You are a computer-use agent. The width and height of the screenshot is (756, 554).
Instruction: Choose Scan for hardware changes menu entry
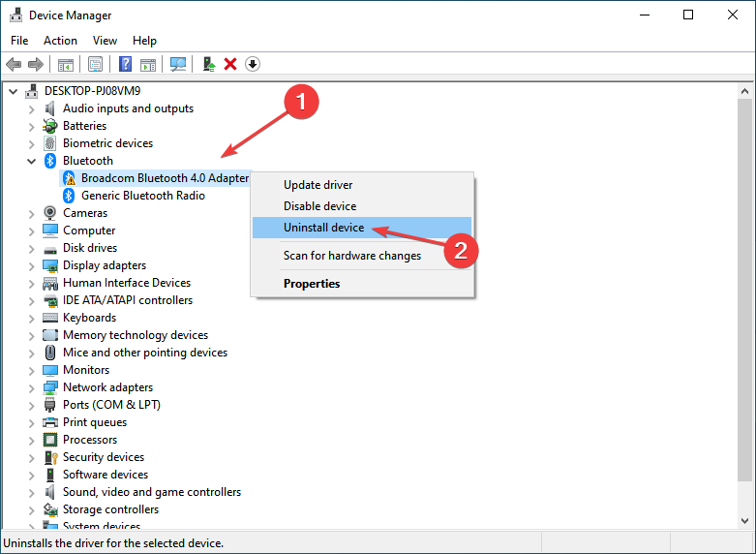pyautogui.click(x=362, y=256)
